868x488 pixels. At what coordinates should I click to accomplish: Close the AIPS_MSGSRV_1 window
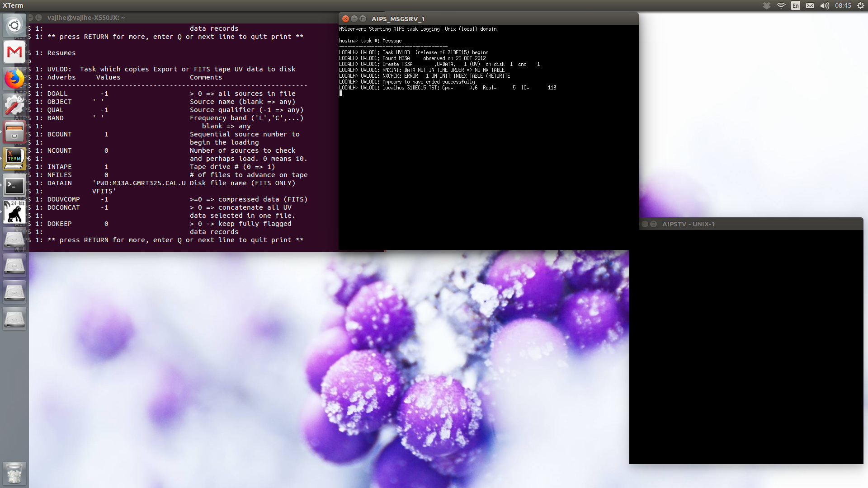pyautogui.click(x=345, y=19)
